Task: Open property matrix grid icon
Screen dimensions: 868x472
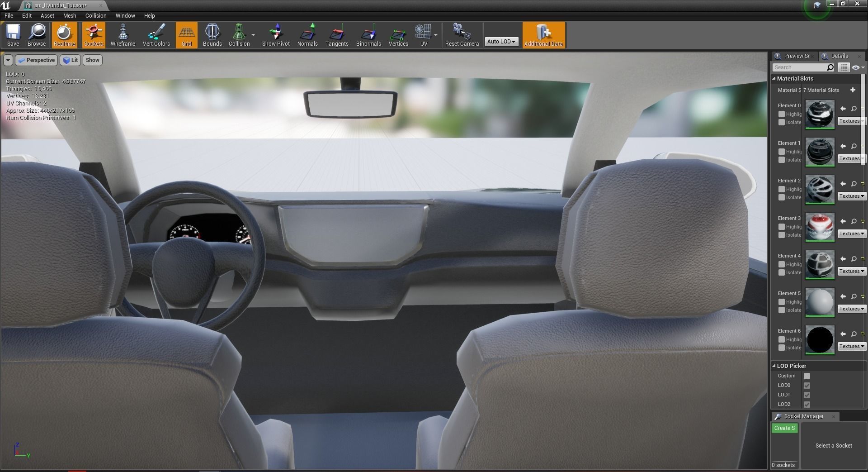Action: pyautogui.click(x=844, y=67)
